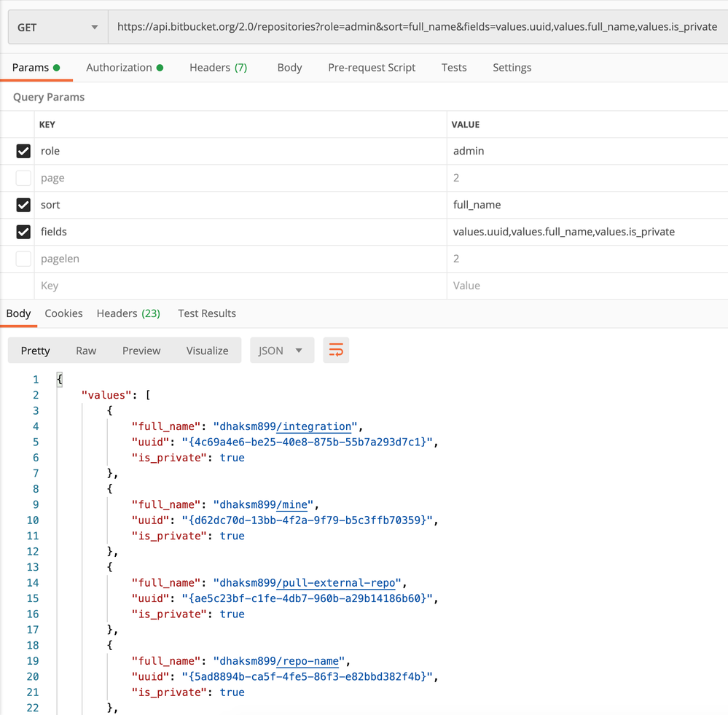728x715 pixels.
Task: Click the Query Params heading
Action: tap(49, 97)
